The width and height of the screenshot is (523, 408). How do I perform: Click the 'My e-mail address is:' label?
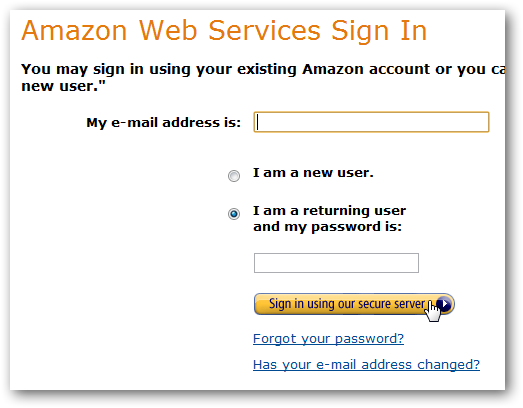click(163, 122)
